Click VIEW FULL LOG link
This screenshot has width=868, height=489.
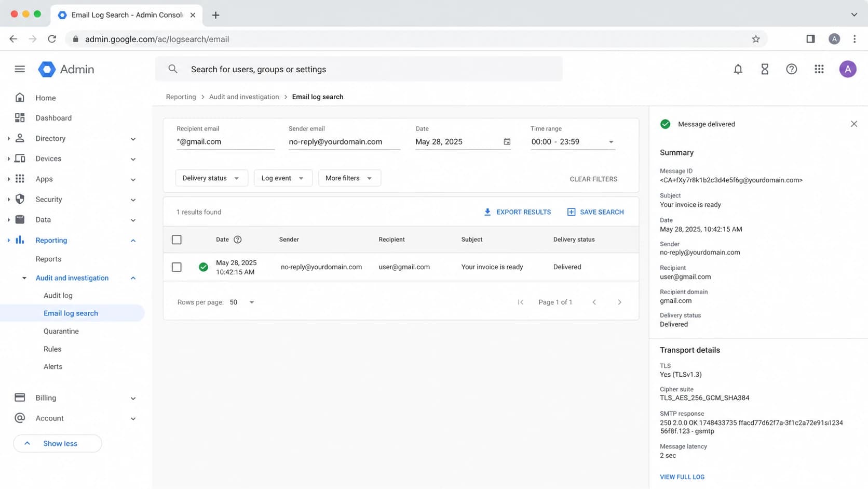pyautogui.click(x=682, y=477)
